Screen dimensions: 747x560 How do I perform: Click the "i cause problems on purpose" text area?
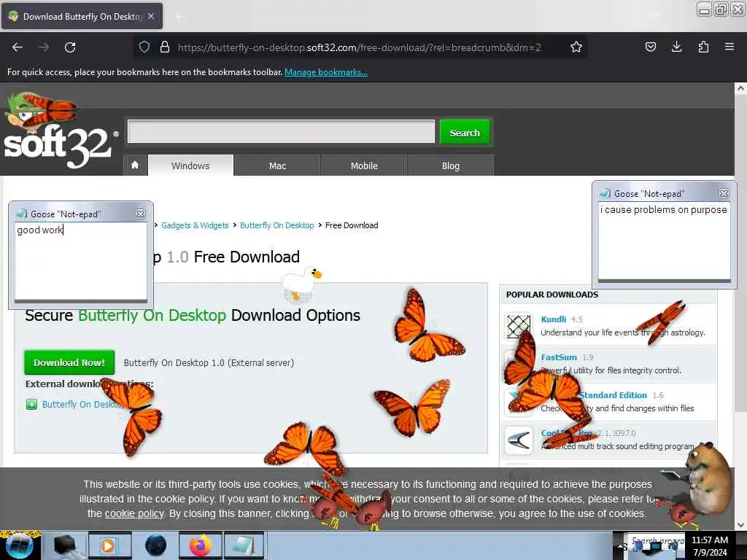pyautogui.click(x=664, y=241)
